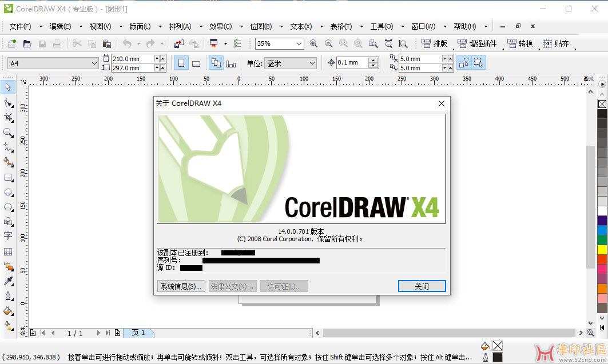Screen dimensions: 608x364
Task: Click the vertical scrollbar of the canvas
Action: pyautogui.click(x=590, y=207)
